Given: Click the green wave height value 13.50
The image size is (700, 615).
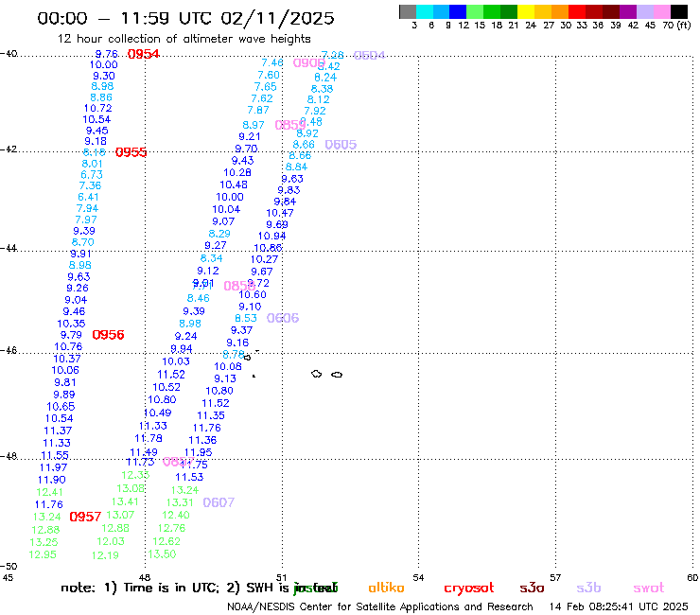Looking at the screenshot, I should pos(162,554).
